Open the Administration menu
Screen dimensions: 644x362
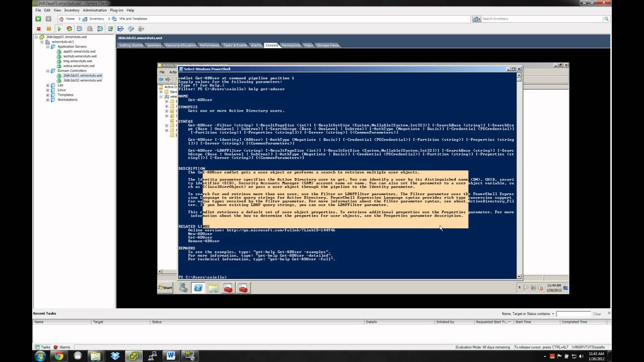tap(95, 10)
